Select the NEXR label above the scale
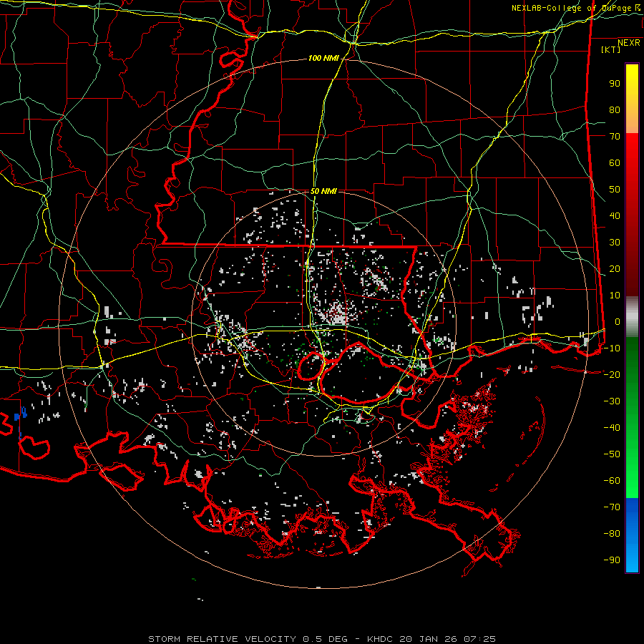The width and height of the screenshot is (644, 644). coord(629,43)
